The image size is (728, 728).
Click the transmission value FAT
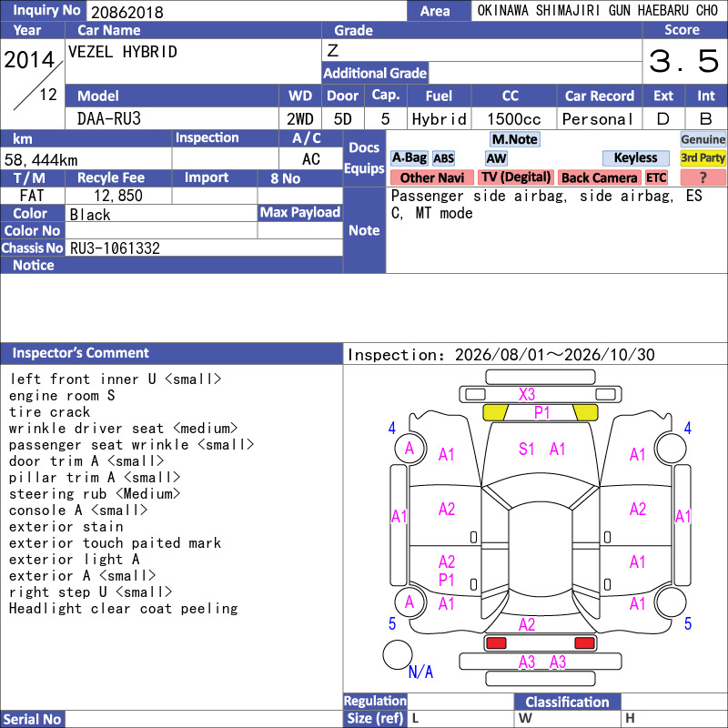coord(32,196)
